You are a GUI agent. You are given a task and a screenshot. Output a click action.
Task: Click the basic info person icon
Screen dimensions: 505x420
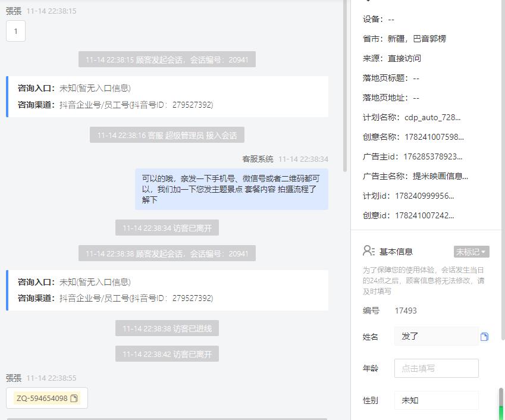click(368, 251)
